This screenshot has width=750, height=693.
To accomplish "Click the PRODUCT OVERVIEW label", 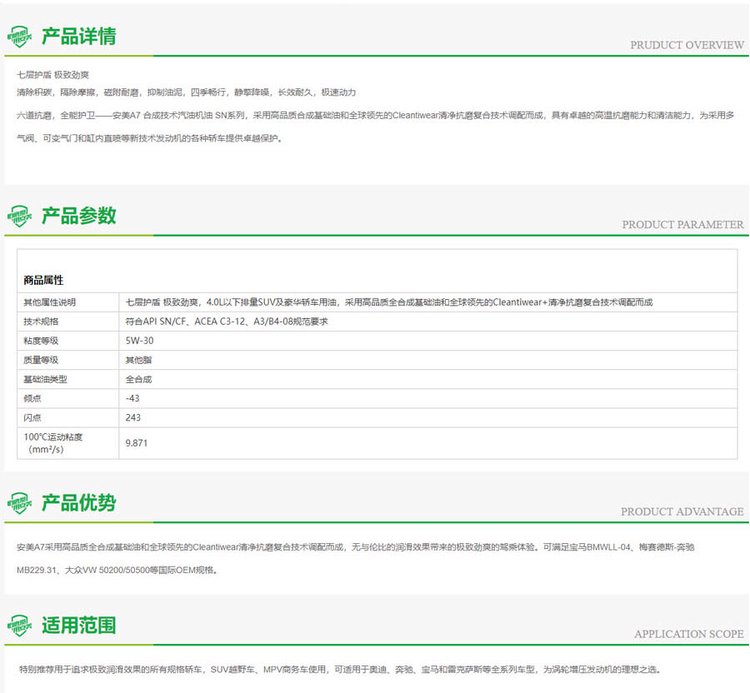I will tap(686, 45).
